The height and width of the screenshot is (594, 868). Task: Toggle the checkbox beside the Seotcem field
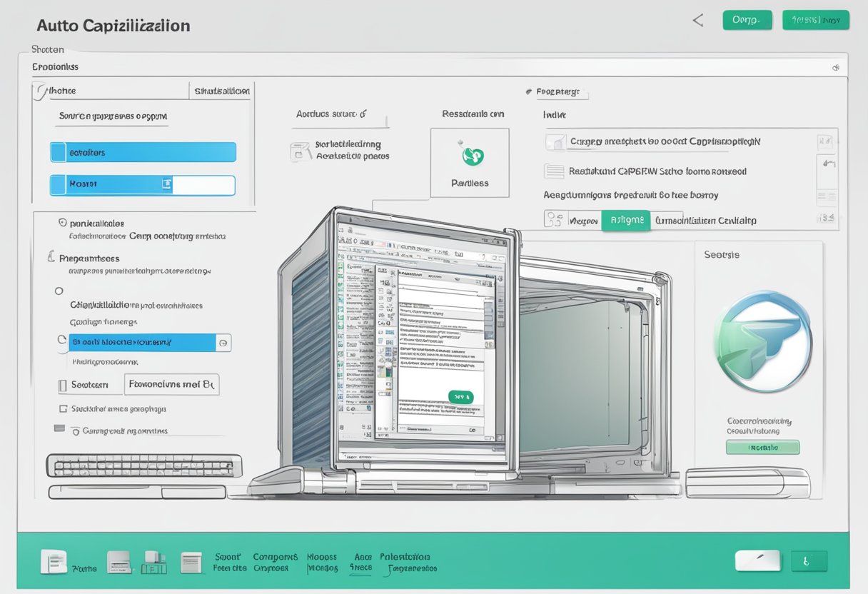[x=62, y=384]
